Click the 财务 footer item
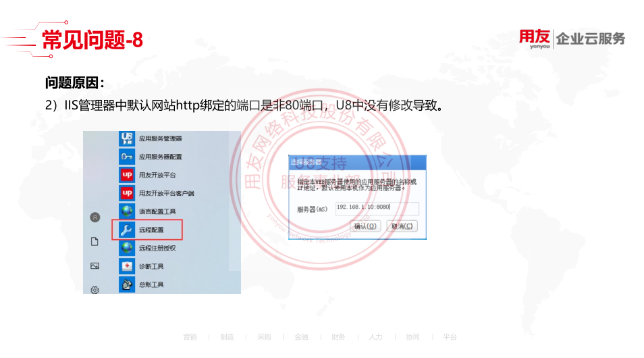The image size is (644, 358). [x=338, y=337]
